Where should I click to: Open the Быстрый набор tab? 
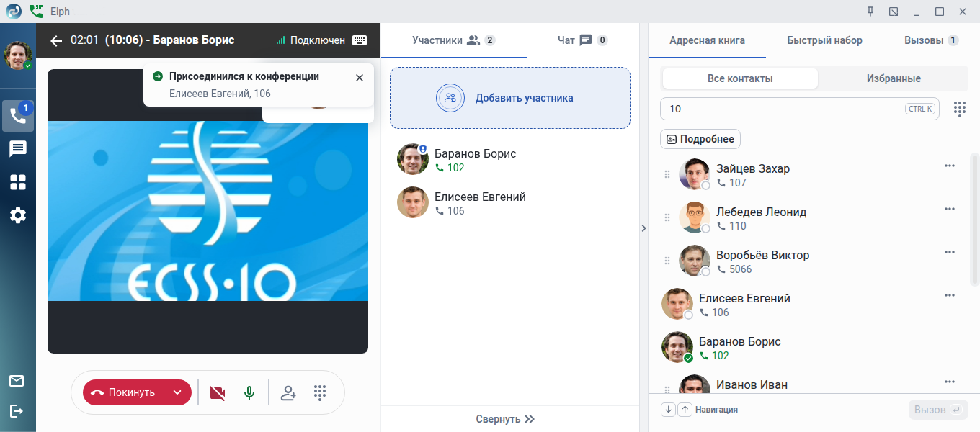[x=824, y=40]
